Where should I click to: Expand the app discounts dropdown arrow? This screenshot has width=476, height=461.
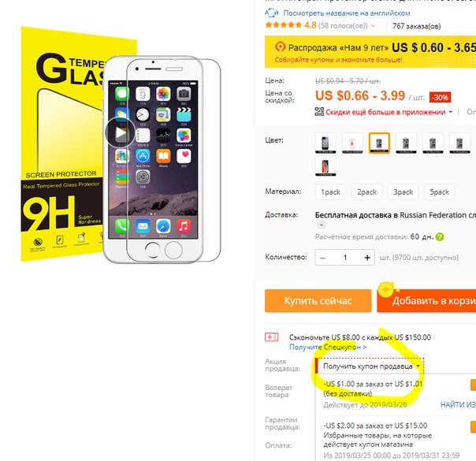[451, 112]
